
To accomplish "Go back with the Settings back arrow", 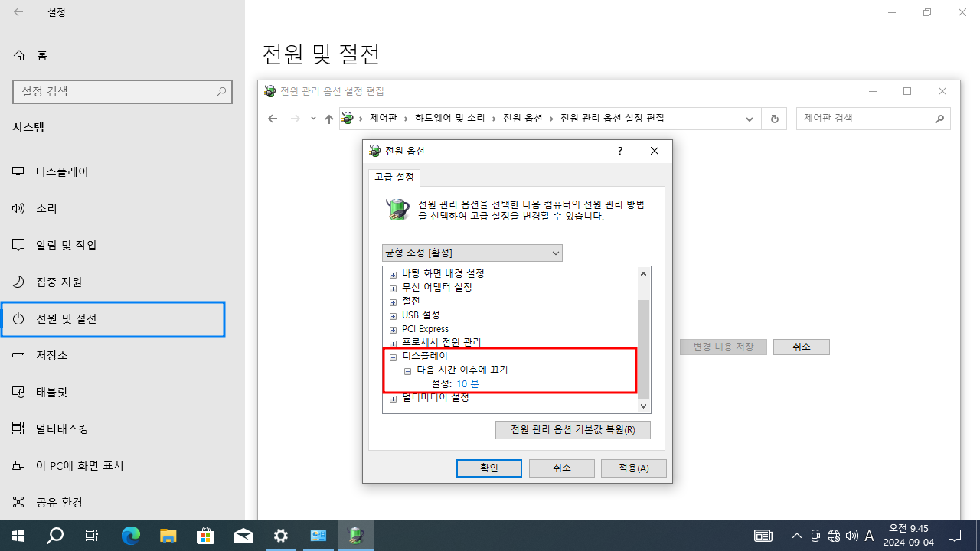I will (x=18, y=12).
